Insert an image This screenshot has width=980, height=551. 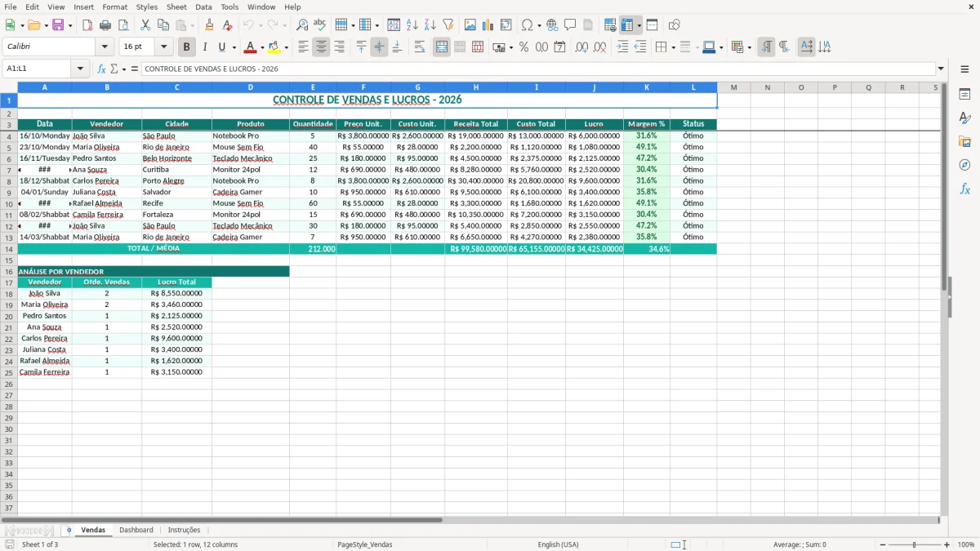tap(470, 25)
